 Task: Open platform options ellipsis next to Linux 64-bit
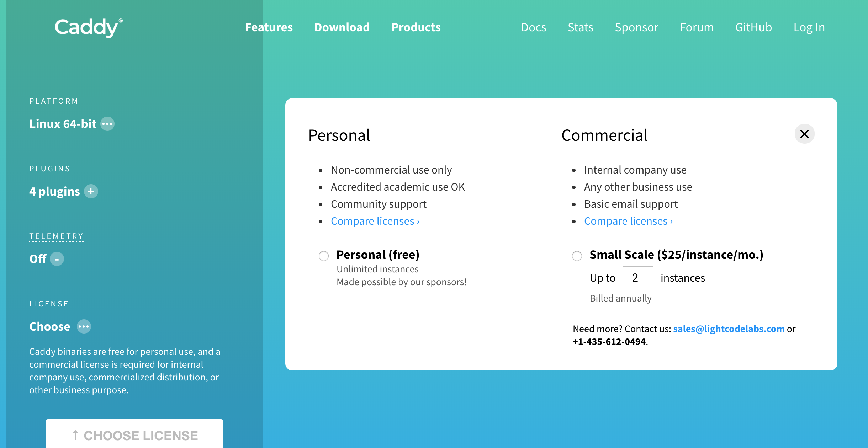[x=107, y=124]
